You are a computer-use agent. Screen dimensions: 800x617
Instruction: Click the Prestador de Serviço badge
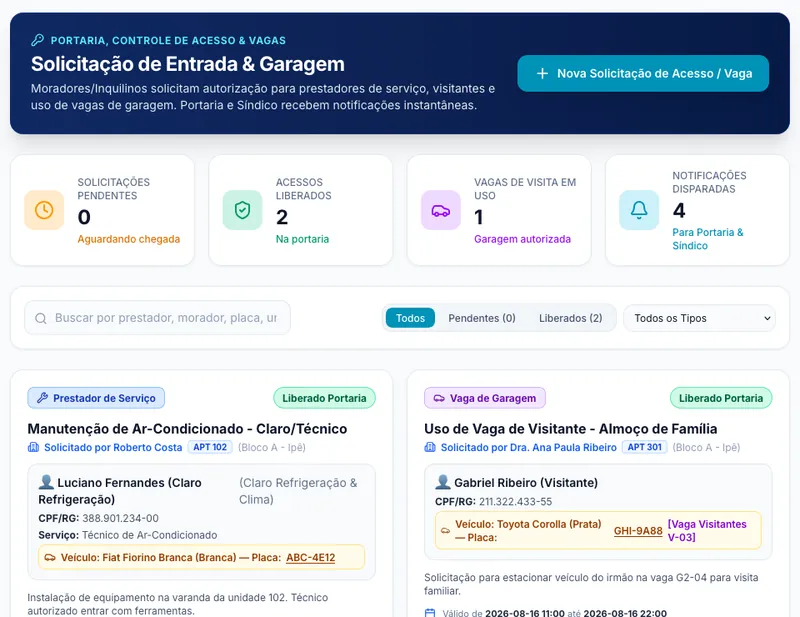tap(96, 398)
